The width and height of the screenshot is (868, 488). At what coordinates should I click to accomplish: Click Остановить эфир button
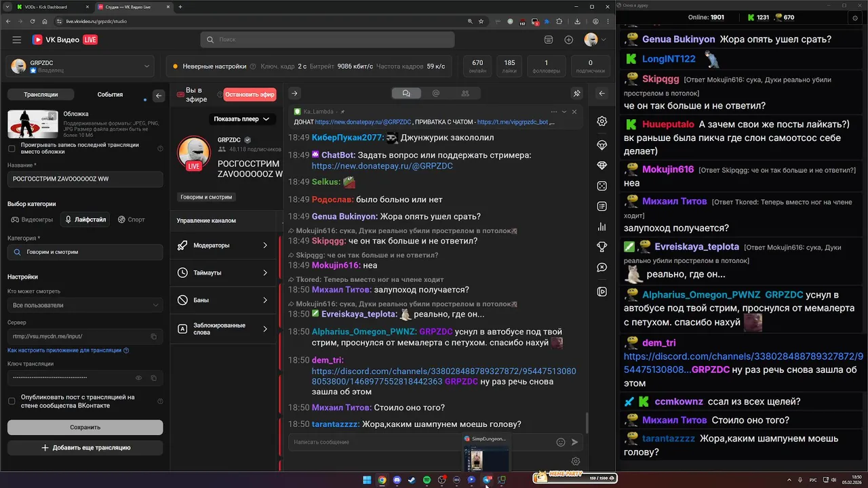tap(250, 95)
